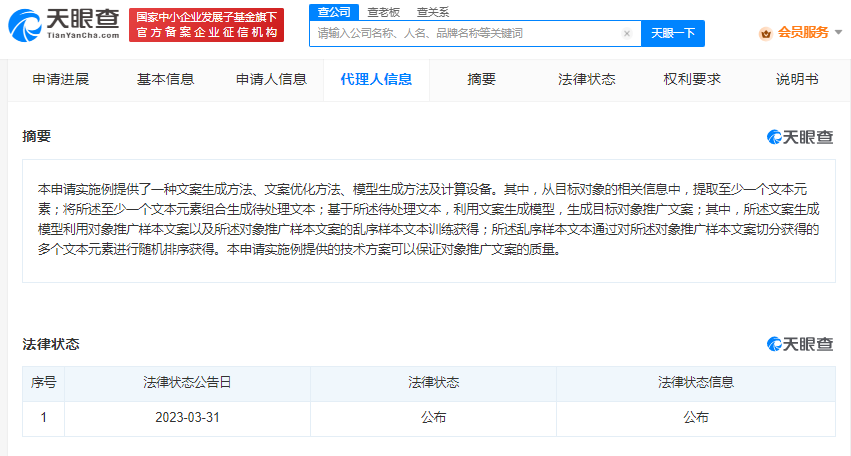Open the 基本信息 tab
Image resolution: width=851 pixels, height=456 pixels.
(x=165, y=79)
